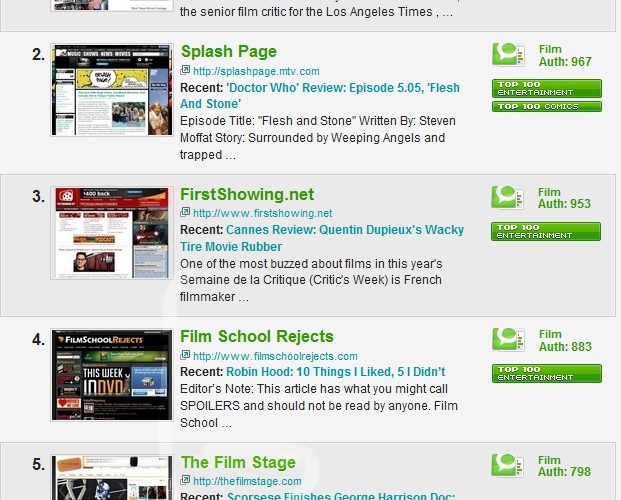Select FirstShowing.net's Top 100 Entertainment badge
This screenshot has height=500, width=621.
click(x=546, y=231)
